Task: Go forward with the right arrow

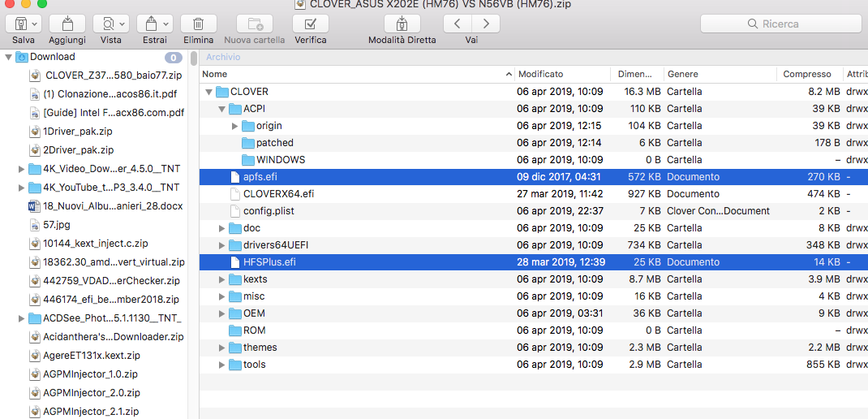Action: pos(486,24)
